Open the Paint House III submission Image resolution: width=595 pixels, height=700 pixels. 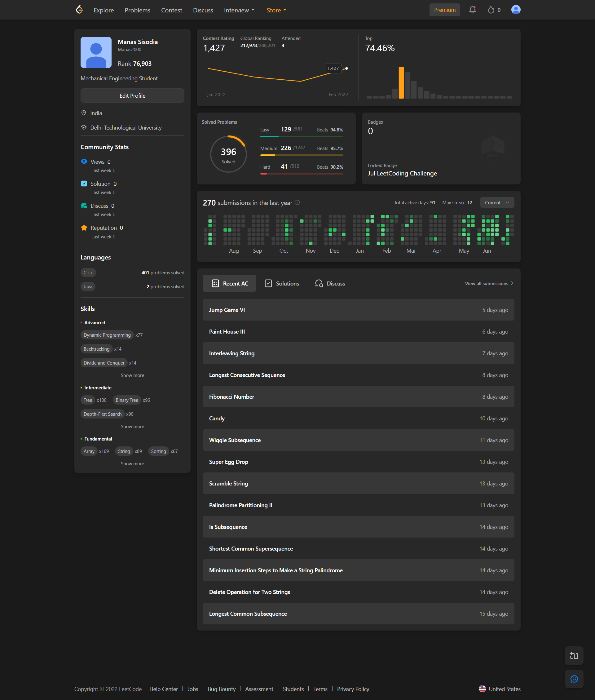tap(358, 332)
